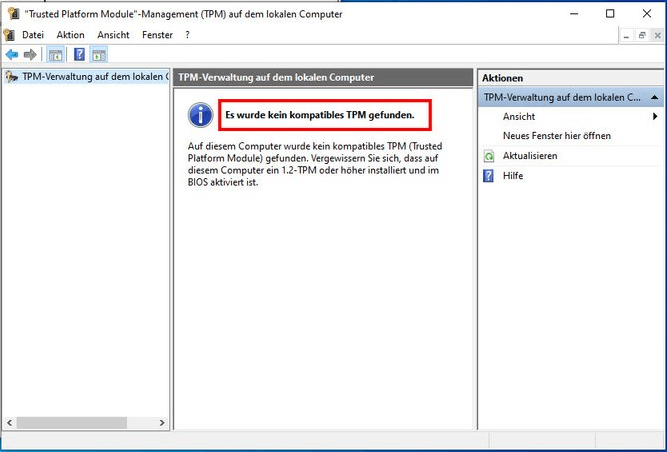Click the TPM key icon in tree
667x452 pixels.
click(11, 77)
